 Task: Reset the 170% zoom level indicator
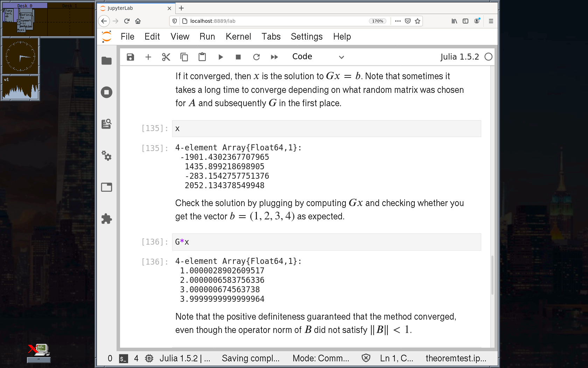tap(377, 21)
